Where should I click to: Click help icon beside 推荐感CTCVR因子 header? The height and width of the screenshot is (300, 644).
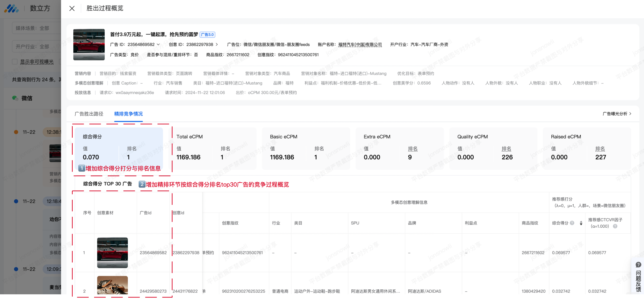tap(615, 226)
